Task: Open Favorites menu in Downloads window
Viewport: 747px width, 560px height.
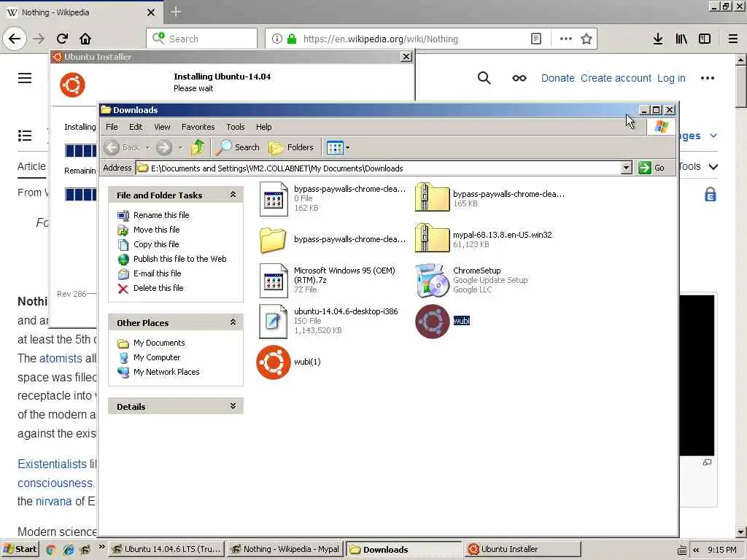Action: (x=198, y=127)
